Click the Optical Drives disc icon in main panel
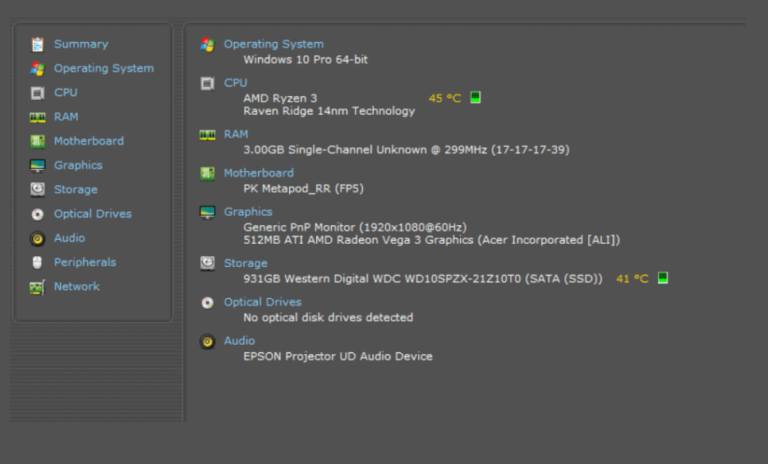 pos(207,303)
